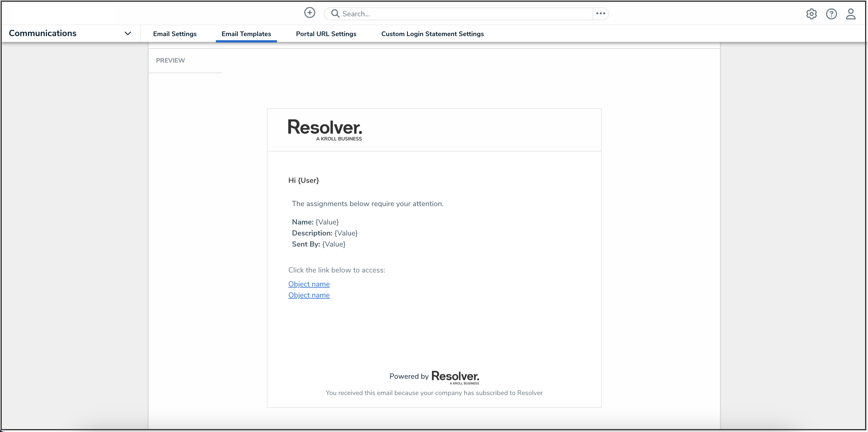Switch to the Email Settings tab
Image resolution: width=868 pixels, height=432 pixels.
(175, 34)
